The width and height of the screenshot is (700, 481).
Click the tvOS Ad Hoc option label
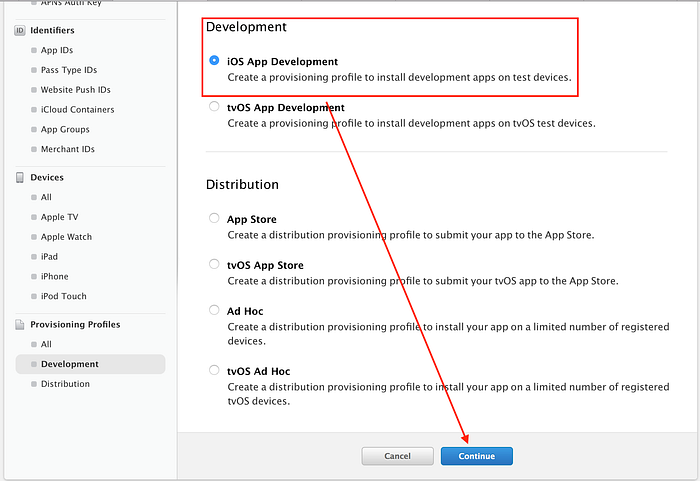(258, 371)
